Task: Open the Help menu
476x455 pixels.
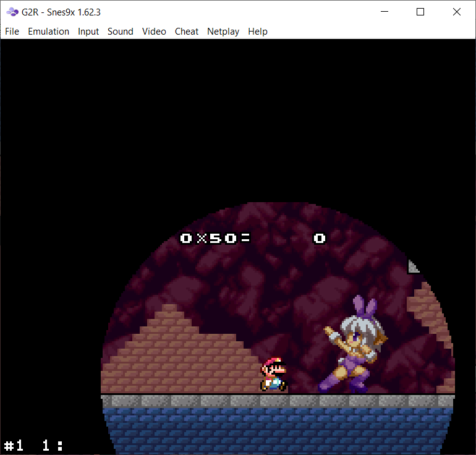Action: 258,32
